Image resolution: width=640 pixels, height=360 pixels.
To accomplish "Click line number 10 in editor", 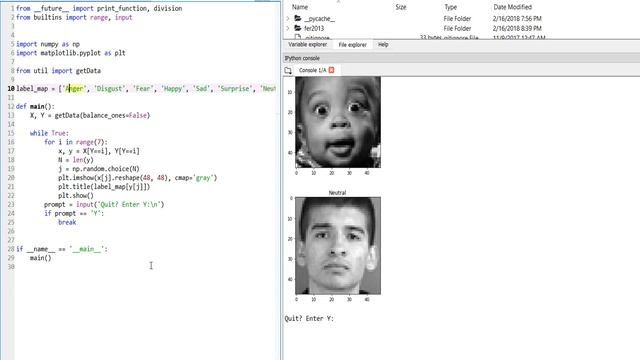I will (11, 89).
